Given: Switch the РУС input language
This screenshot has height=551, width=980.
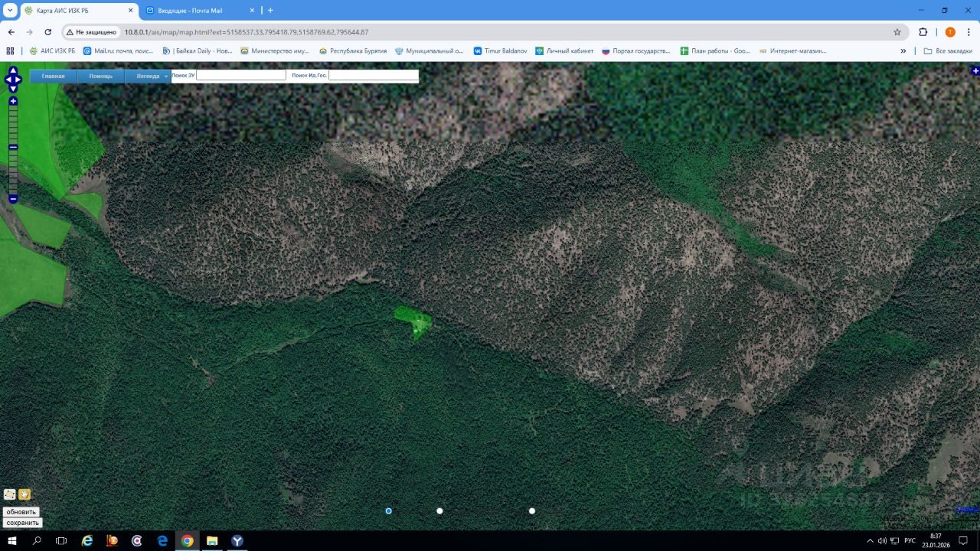Looking at the screenshot, I should click(910, 540).
